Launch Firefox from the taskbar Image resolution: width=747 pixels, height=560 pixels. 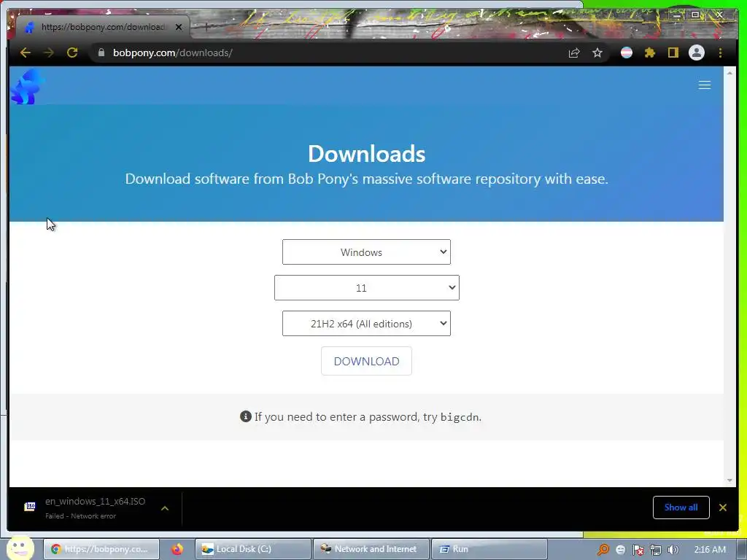177,549
